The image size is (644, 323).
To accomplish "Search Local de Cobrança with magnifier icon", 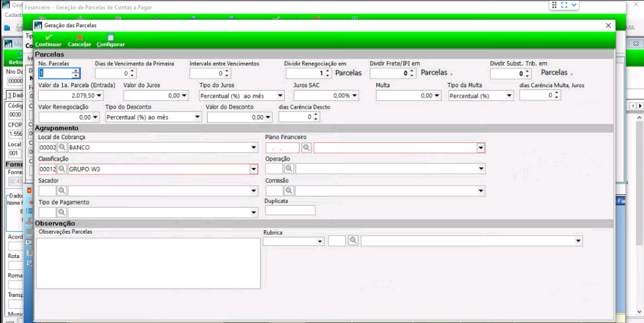I will coord(62,148).
